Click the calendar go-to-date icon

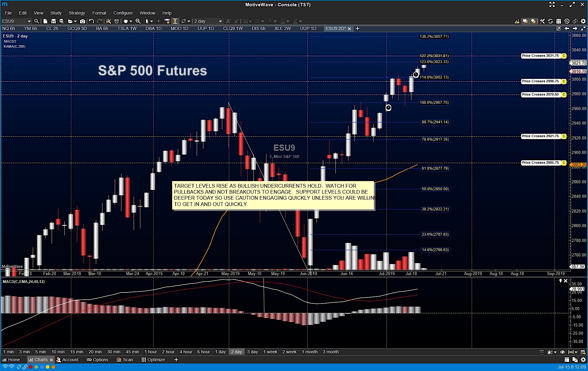pos(583,352)
